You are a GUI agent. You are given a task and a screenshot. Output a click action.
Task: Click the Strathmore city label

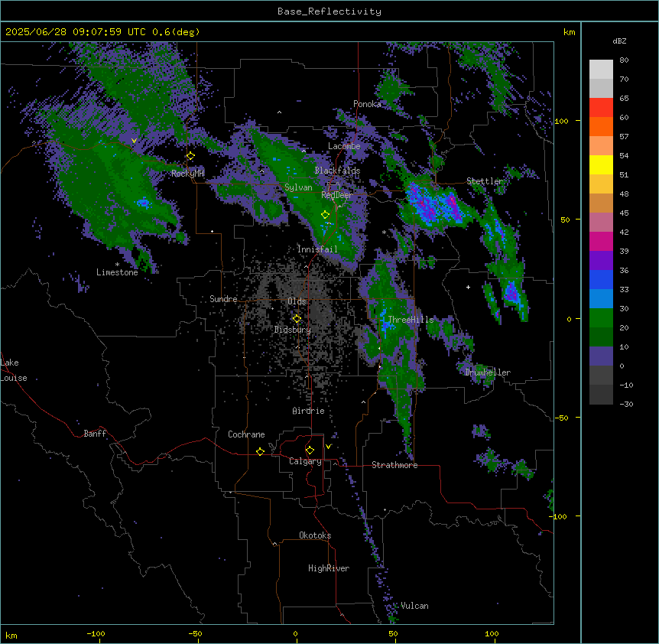click(x=394, y=465)
